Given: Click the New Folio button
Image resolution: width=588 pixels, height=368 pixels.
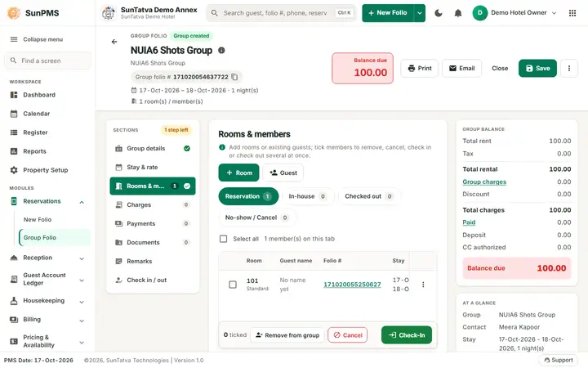Looking at the screenshot, I should click(388, 13).
